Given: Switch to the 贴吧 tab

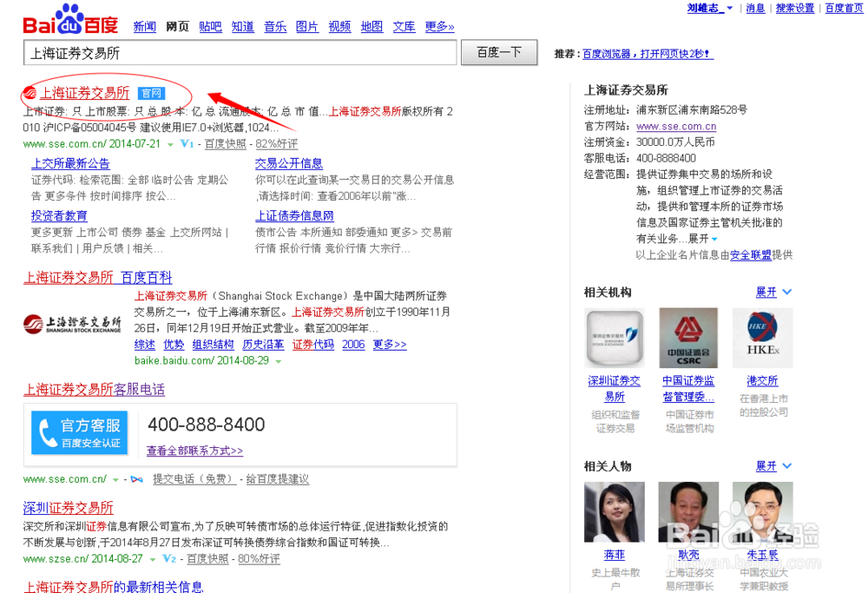Looking at the screenshot, I should [x=210, y=27].
